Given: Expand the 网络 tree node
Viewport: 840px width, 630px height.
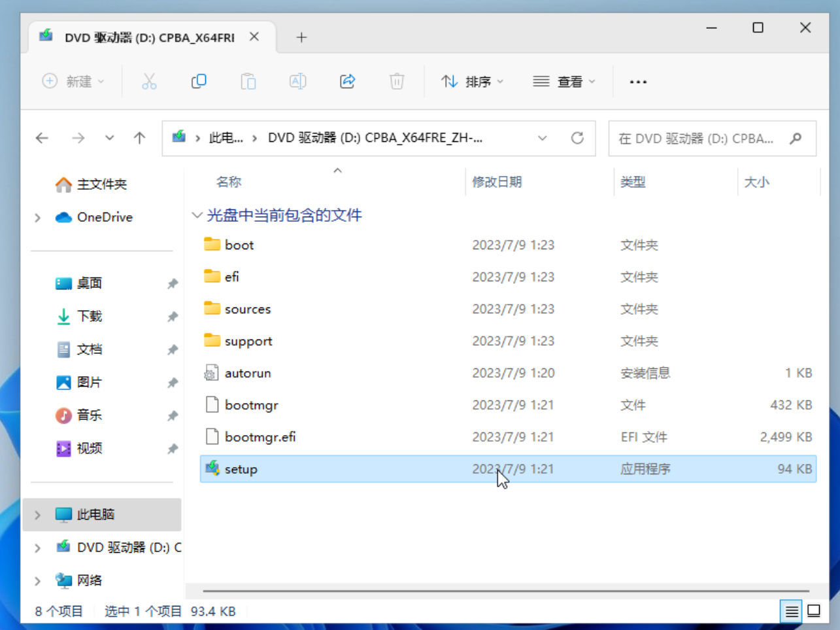Looking at the screenshot, I should pos(38,581).
